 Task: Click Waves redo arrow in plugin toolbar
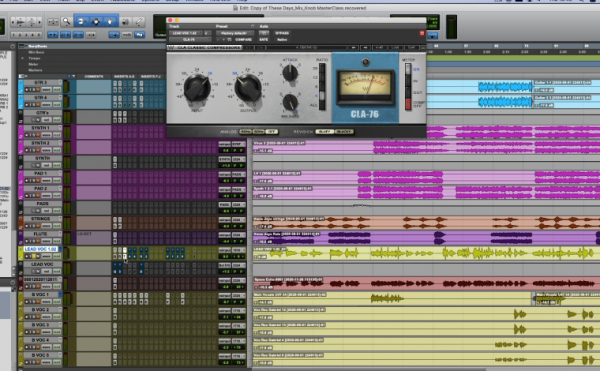[x=260, y=48]
